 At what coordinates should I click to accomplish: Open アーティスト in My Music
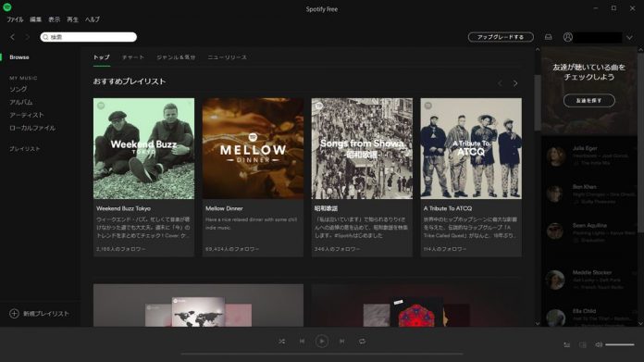click(26, 115)
